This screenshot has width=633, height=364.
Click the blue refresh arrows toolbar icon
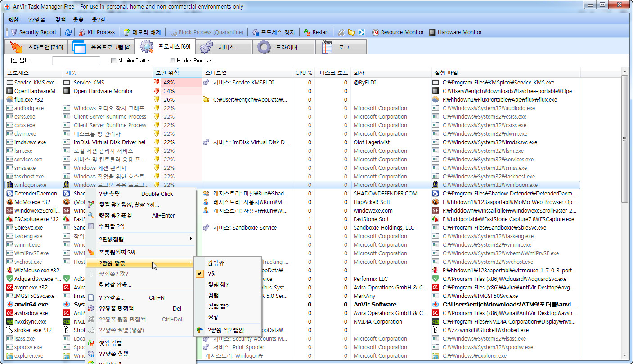coord(68,32)
